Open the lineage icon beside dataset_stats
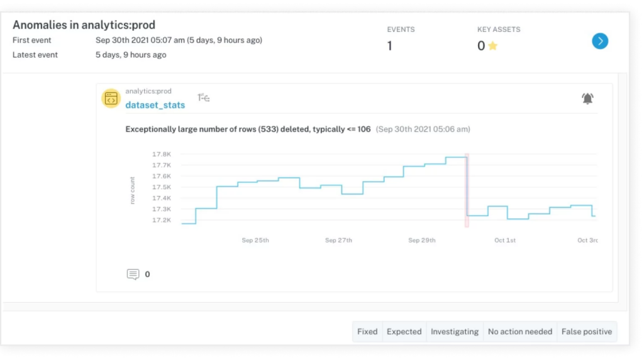The width and height of the screenshot is (644, 360). coord(203,98)
